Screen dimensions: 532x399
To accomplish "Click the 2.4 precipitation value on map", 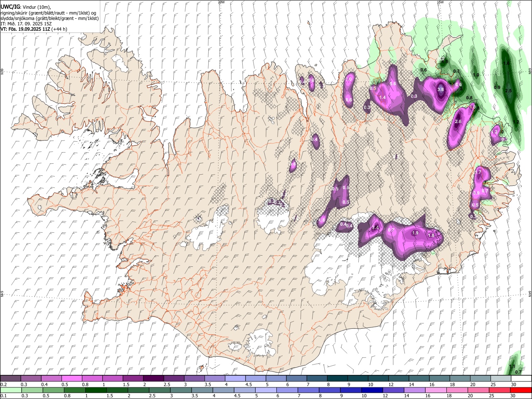I will point(376,227).
